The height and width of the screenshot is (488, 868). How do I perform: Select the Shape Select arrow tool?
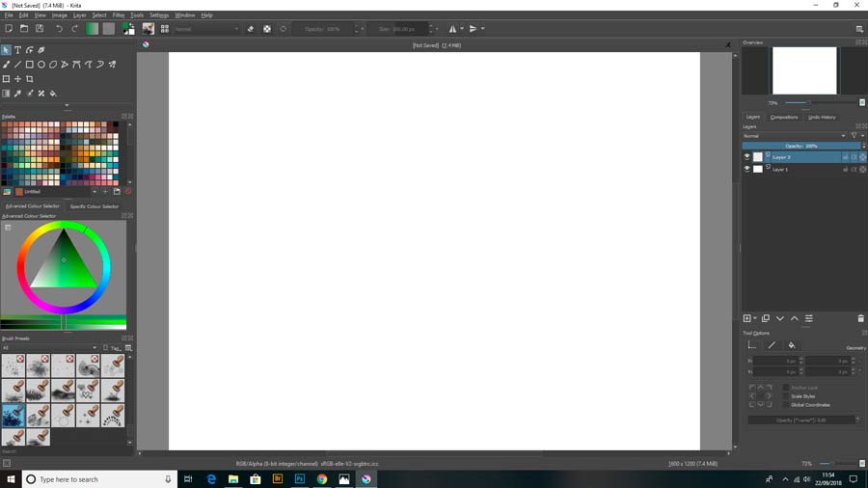click(6, 50)
